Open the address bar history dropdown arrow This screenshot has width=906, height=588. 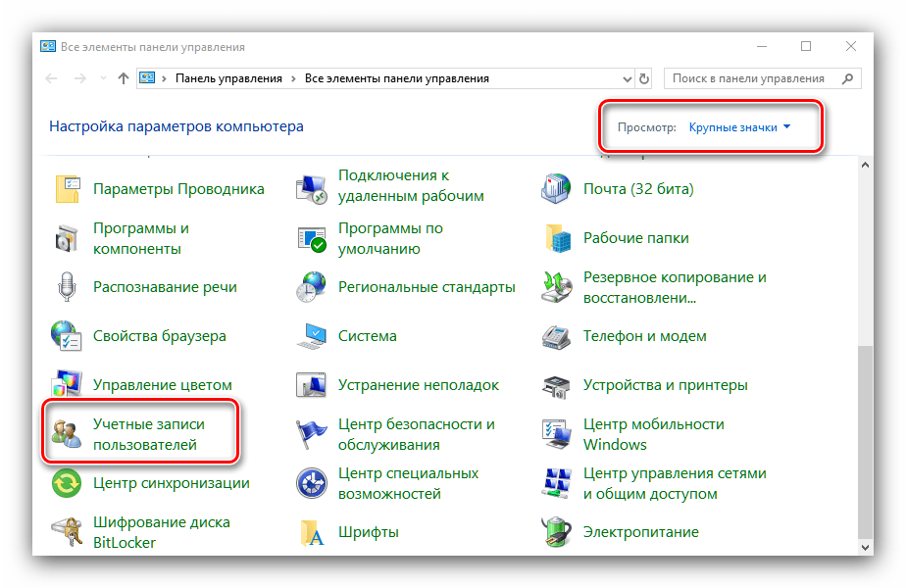point(625,78)
